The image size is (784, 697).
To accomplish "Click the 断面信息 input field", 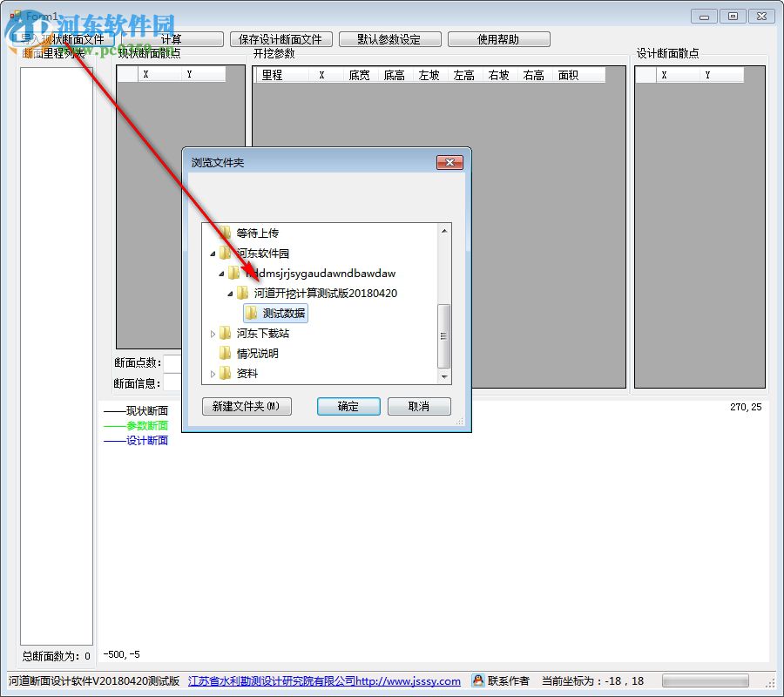I will pos(172,382).
